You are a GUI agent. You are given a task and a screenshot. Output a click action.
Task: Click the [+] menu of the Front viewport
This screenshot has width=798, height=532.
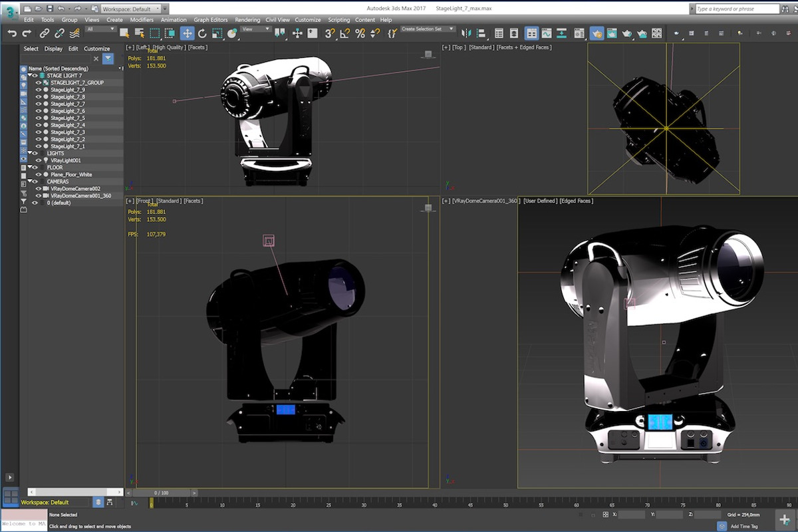coord(130,201)
